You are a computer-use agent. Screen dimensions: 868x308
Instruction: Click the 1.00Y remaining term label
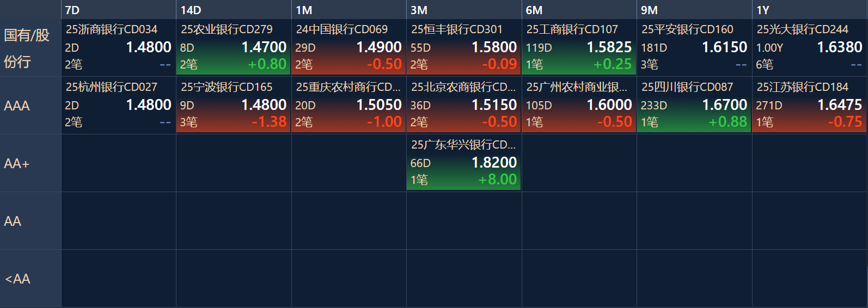[x=769, y=48]
